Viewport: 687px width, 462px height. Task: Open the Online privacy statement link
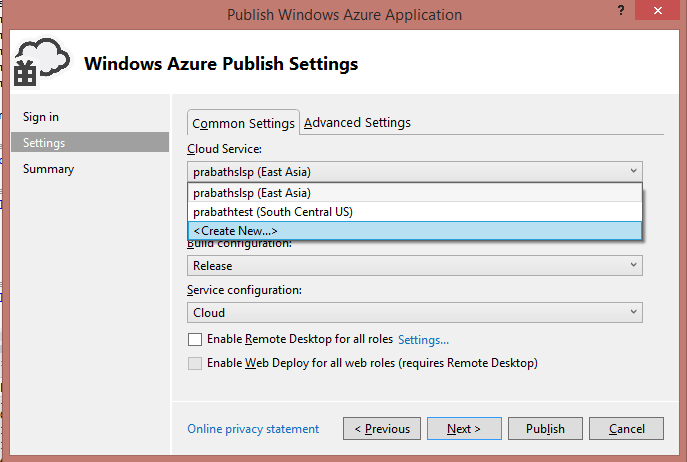253,429
